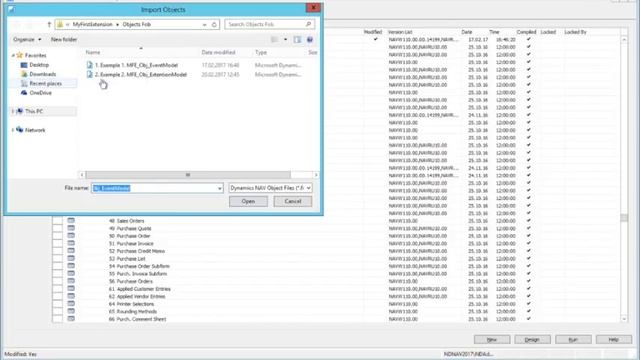The image size is (640, 360).
Task: Sort objects by Locked By column
Action: pyautogui.click(x=575, y=32)
